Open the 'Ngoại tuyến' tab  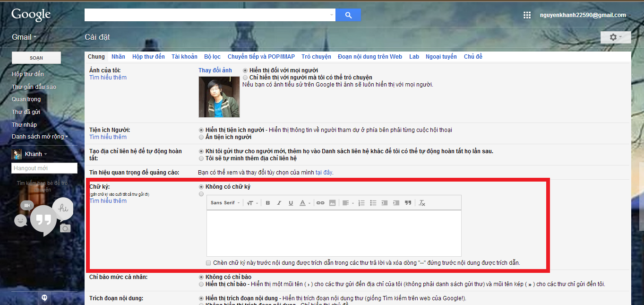441,56
